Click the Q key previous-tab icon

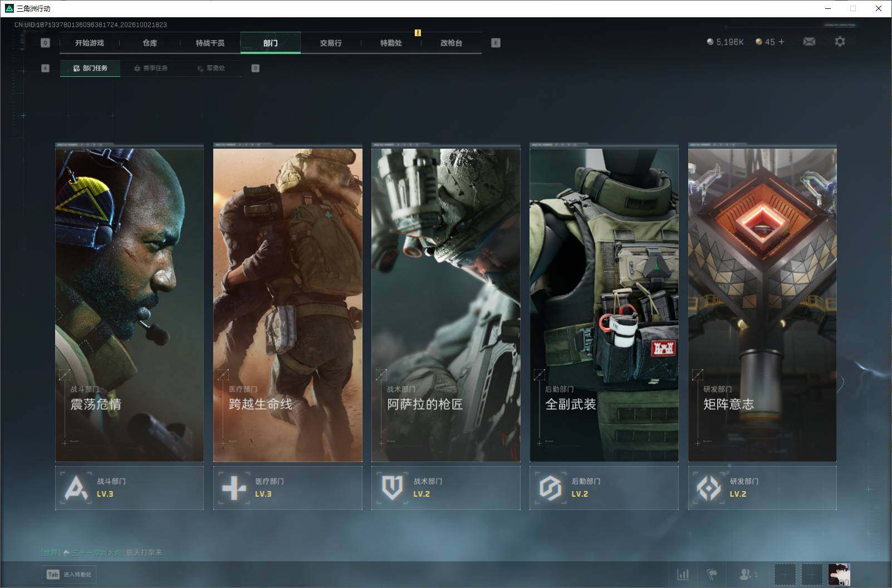pos(46,43)
